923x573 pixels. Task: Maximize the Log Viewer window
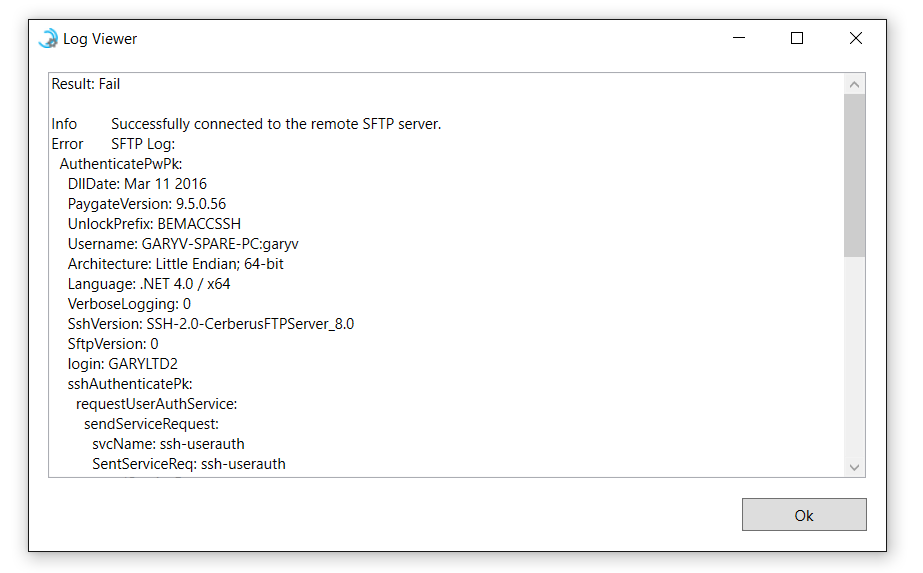pos(796,38)
